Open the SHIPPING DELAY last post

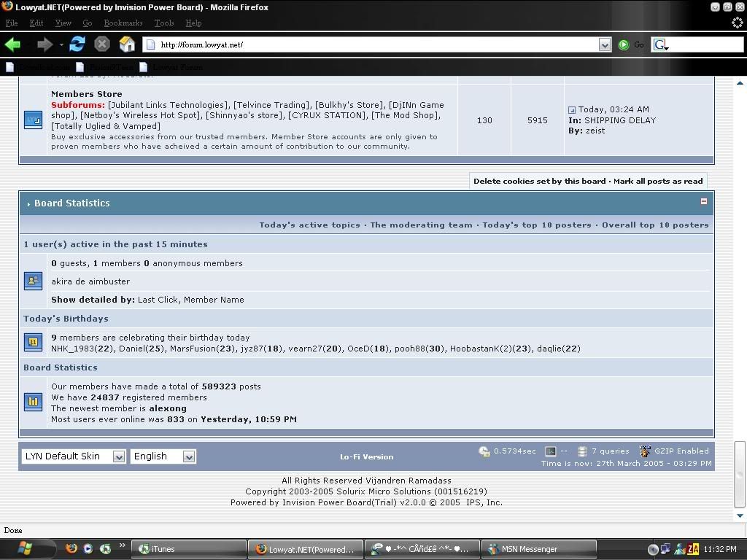click(x=620, y=120)
